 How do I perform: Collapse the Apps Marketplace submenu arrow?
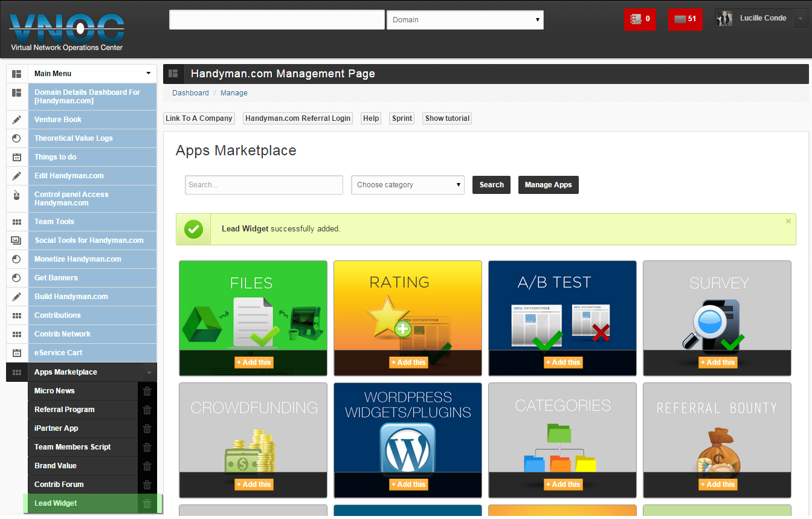[149, 373]
